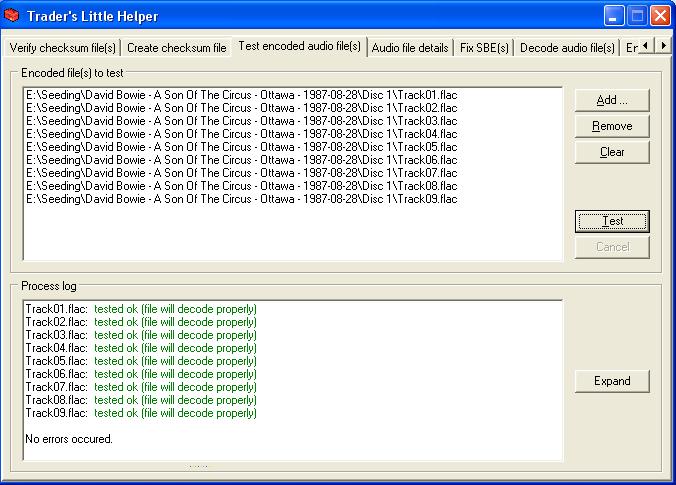Click Track05.flac tested ok log line
This screenshot has width=676, height=485.
coord(141,361)
